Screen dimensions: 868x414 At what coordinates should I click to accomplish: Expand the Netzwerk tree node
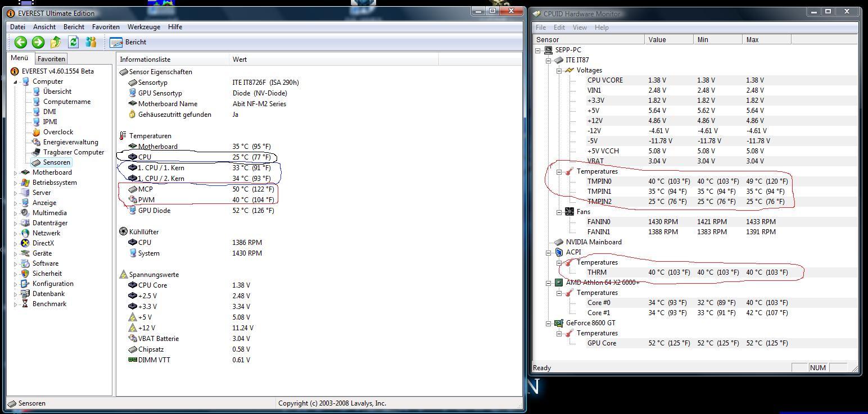tap(16, 233)
